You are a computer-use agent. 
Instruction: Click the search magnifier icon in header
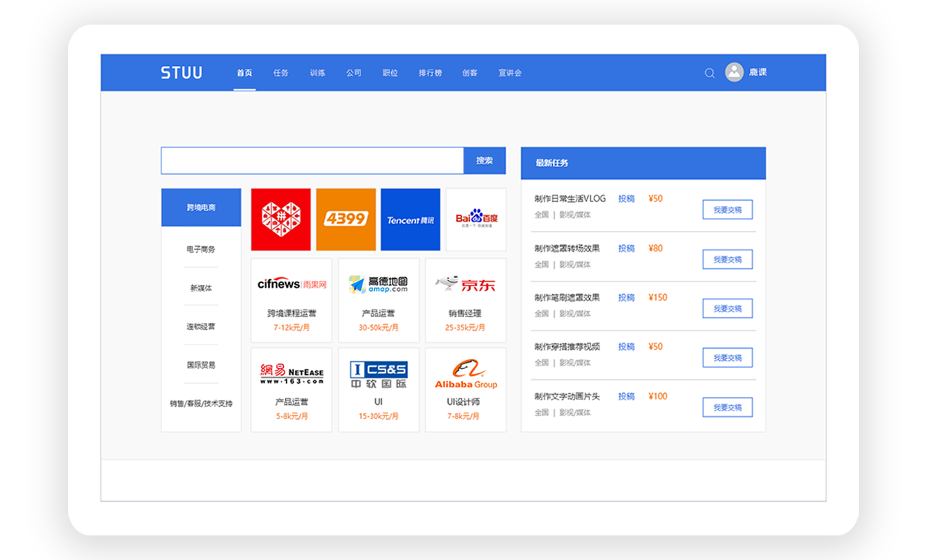pos(709,73)
